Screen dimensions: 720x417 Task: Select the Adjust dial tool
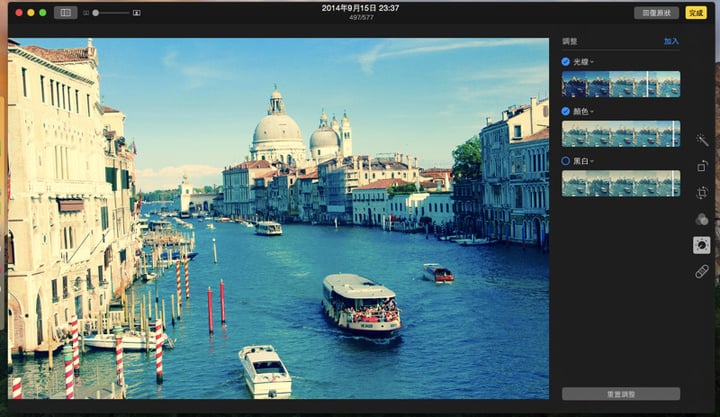(x=701, y=245)
